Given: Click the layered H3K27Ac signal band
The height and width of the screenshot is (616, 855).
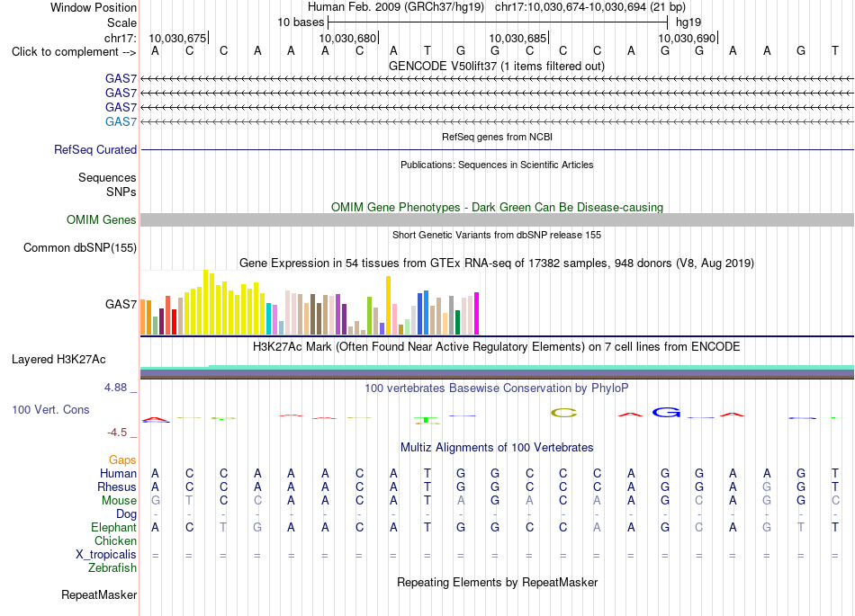Looking at the screenshot, I should pyautogui.click(x=497, y=372).
